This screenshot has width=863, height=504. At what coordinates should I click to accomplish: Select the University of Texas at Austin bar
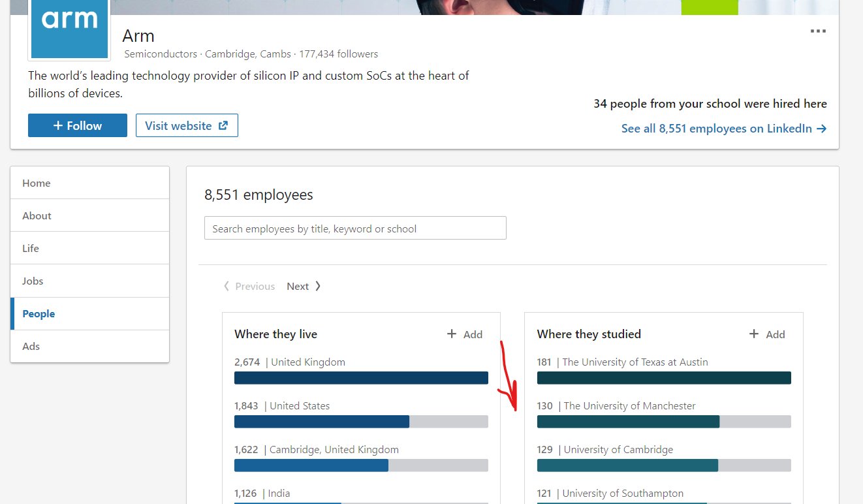pos(664,378)
